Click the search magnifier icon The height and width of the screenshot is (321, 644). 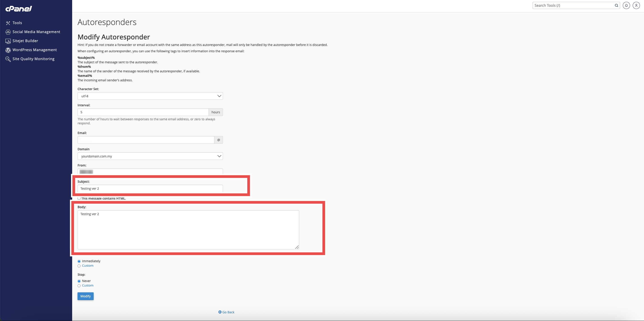pos(616,5)
